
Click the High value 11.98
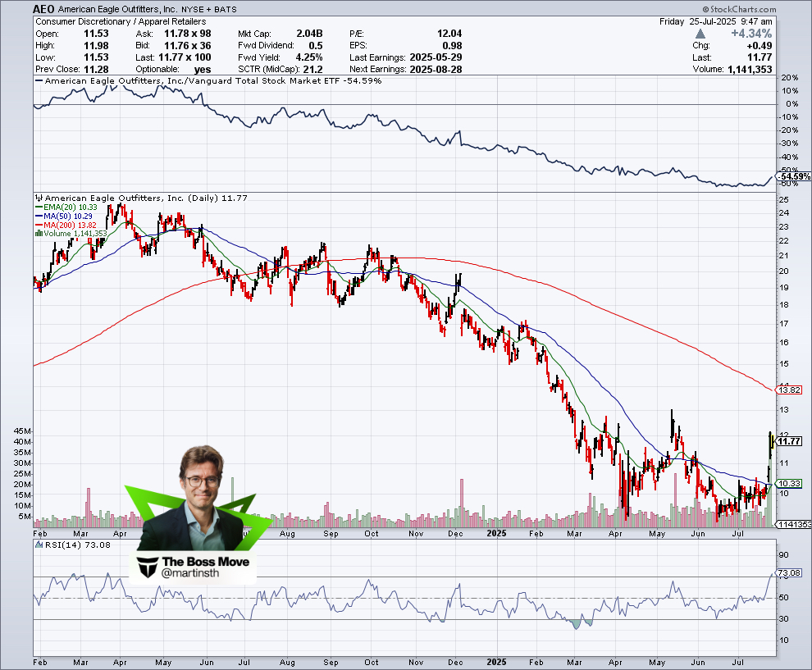[x=96, y=45]
